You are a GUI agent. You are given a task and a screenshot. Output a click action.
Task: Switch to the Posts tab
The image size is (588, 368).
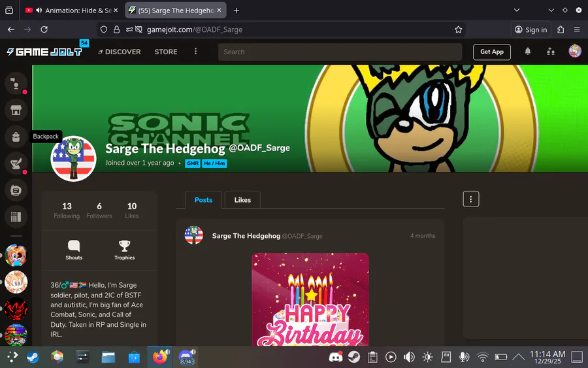203,200
